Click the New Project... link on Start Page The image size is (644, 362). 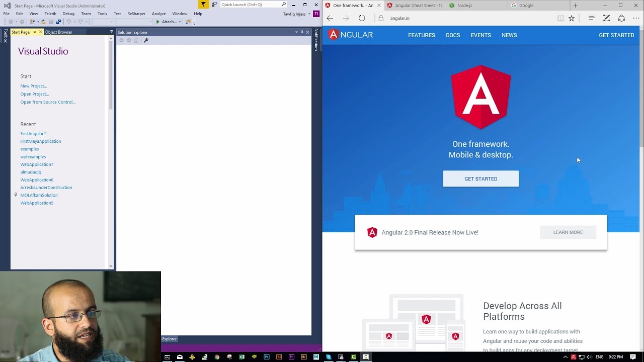[x=34, y=86]
